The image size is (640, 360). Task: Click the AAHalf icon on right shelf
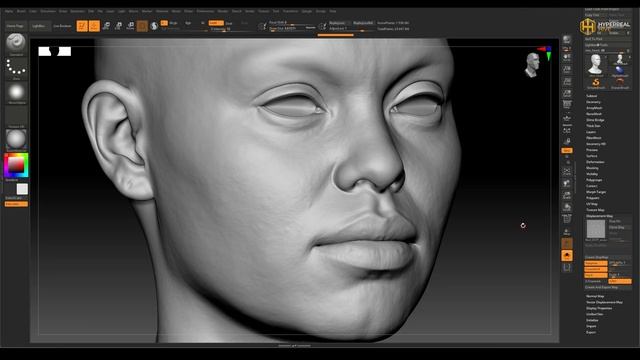coord(567,93)
